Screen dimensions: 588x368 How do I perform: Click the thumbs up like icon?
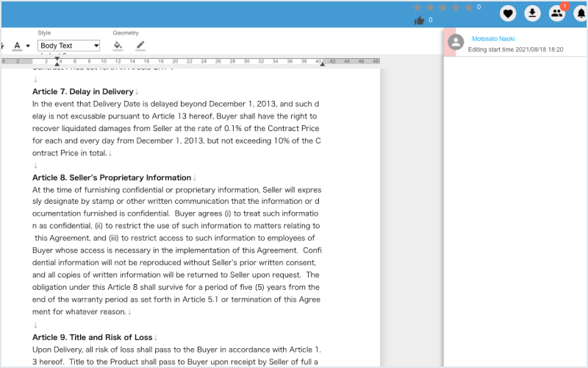tap(419, 21)
